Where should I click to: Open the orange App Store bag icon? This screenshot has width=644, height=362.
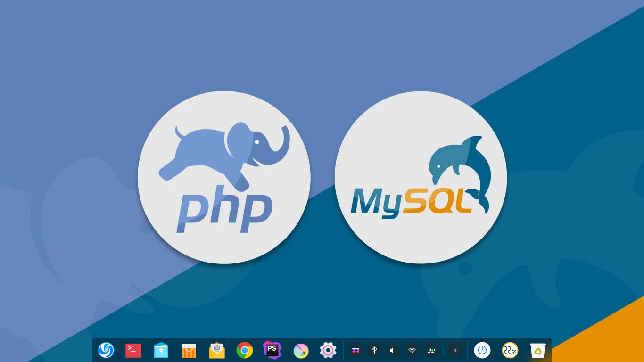click(189, 350)
